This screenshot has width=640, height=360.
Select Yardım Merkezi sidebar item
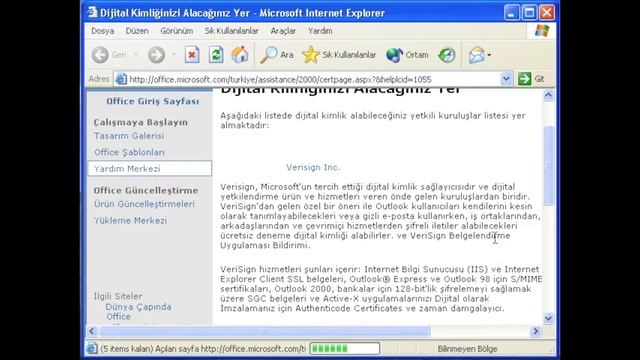click(x=149, y=169)
